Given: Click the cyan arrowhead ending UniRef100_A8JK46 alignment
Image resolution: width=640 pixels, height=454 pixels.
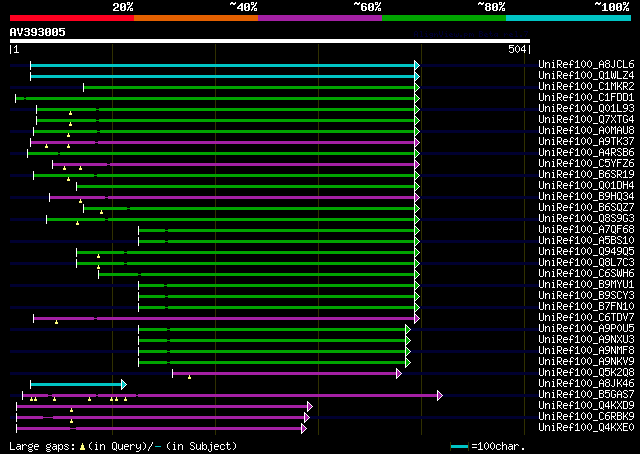Looking at the screenshot, I should click(124, 385).
